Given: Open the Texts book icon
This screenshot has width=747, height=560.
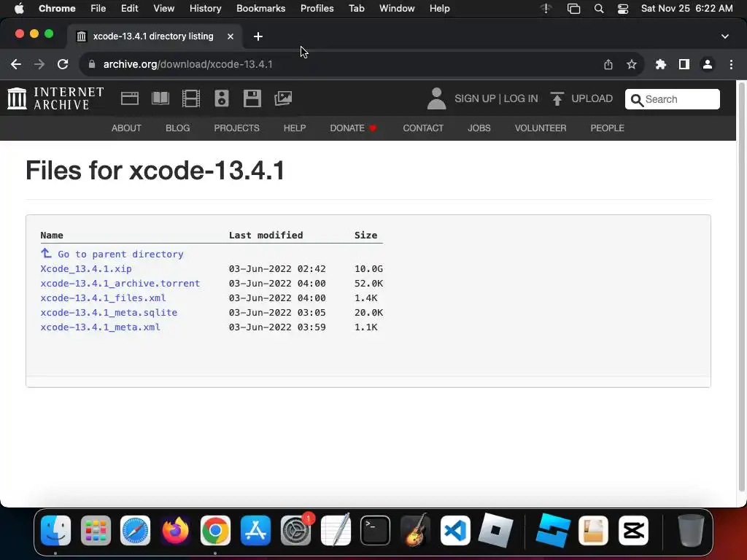Looking at the screenshot, I should pyautogui.click(x=160, y=98).
